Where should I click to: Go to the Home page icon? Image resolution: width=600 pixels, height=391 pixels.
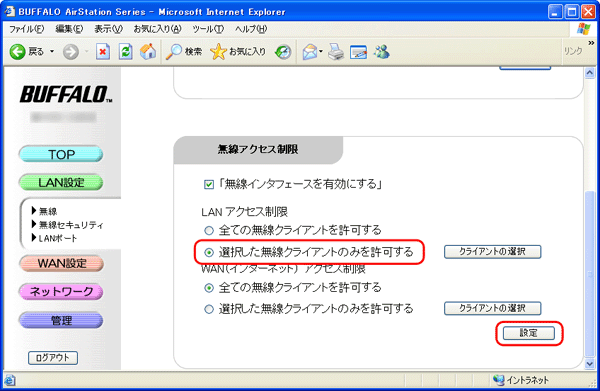tap(148, 52)
